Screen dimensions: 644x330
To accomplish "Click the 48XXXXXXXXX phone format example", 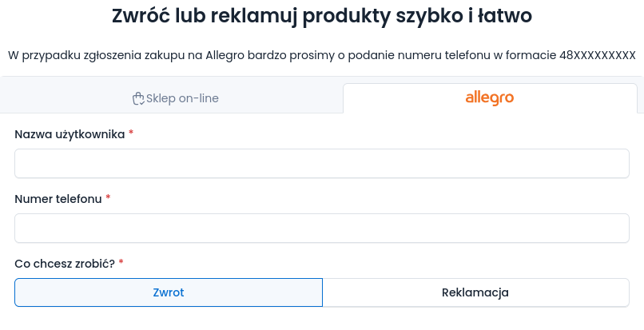I will [x=597, y=55].
